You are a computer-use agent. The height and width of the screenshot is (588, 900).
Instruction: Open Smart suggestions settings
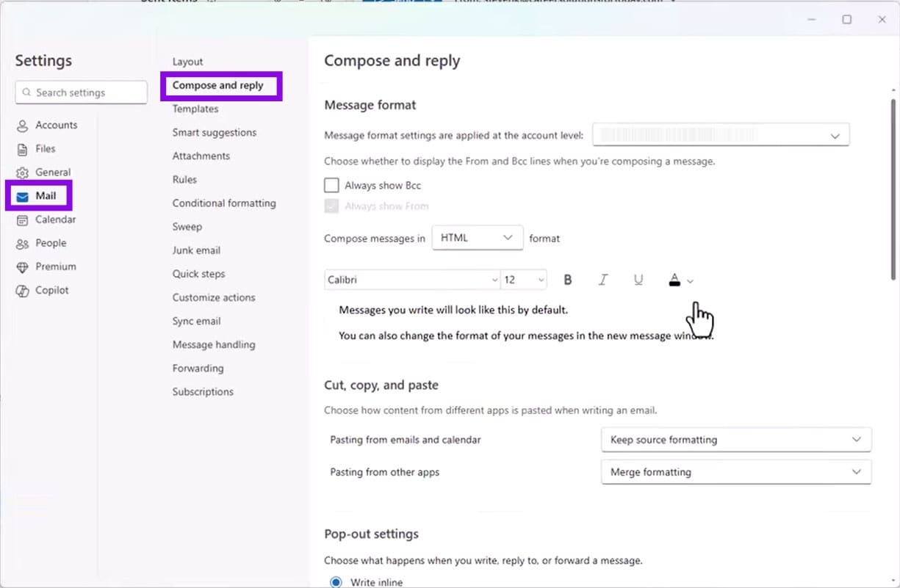pos(215,132)
